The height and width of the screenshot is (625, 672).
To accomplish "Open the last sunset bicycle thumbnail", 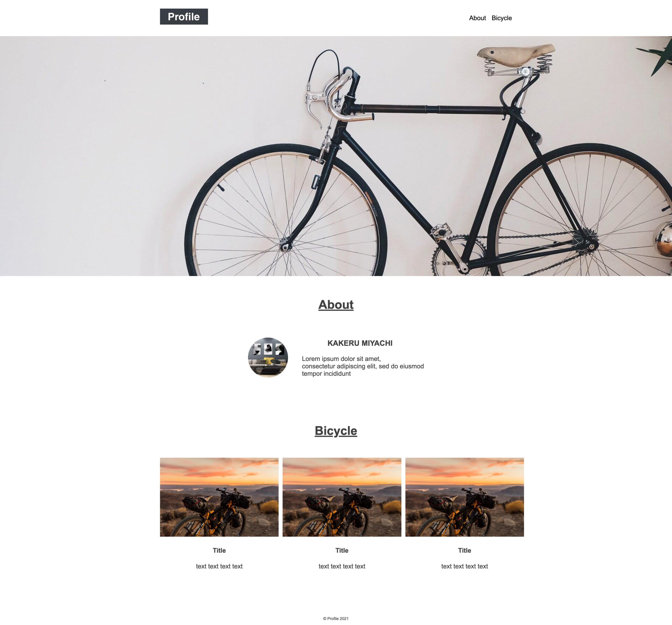I will pos(464,497).
